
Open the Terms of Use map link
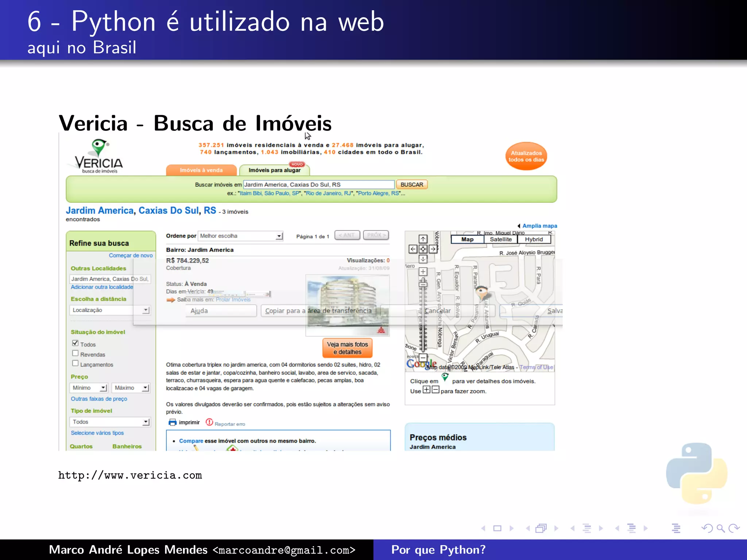coord(536,367)
